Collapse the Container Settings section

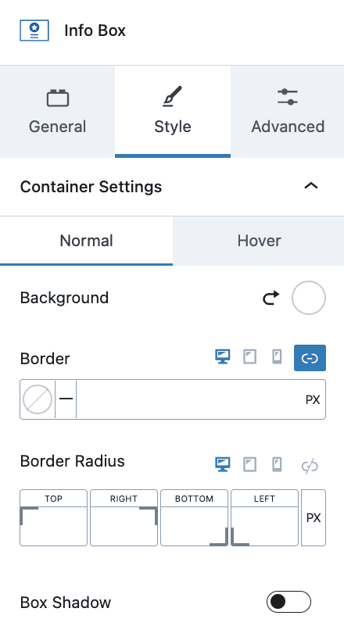pyautogui.click(x=311, y=186)
